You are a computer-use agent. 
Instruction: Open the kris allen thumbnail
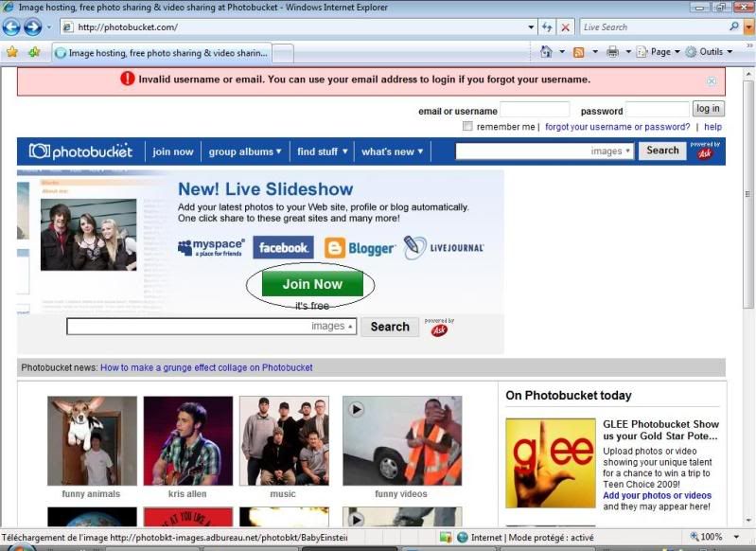pos(188,440)
